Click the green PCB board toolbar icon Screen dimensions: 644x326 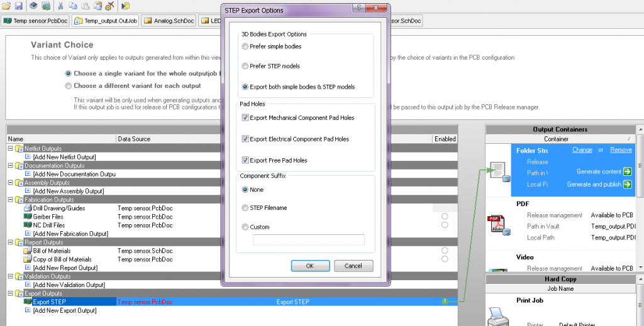46,6
